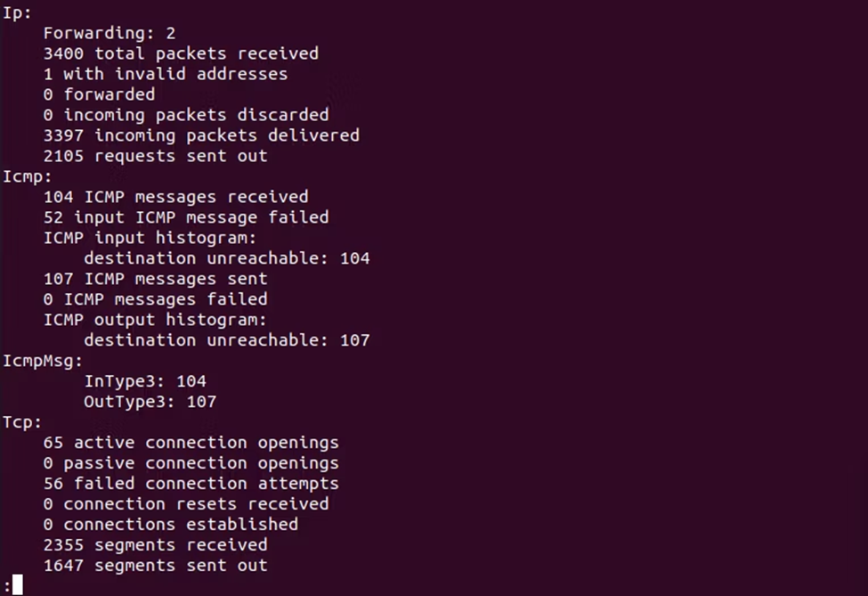Click the "0 incoming packets discarded" line

(185, 115)
